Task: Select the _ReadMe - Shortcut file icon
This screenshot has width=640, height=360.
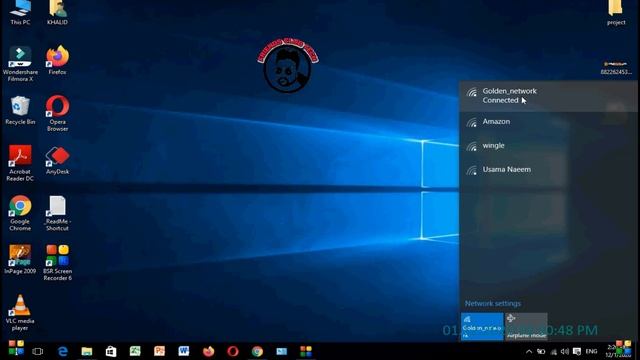Action: (57, 213)
